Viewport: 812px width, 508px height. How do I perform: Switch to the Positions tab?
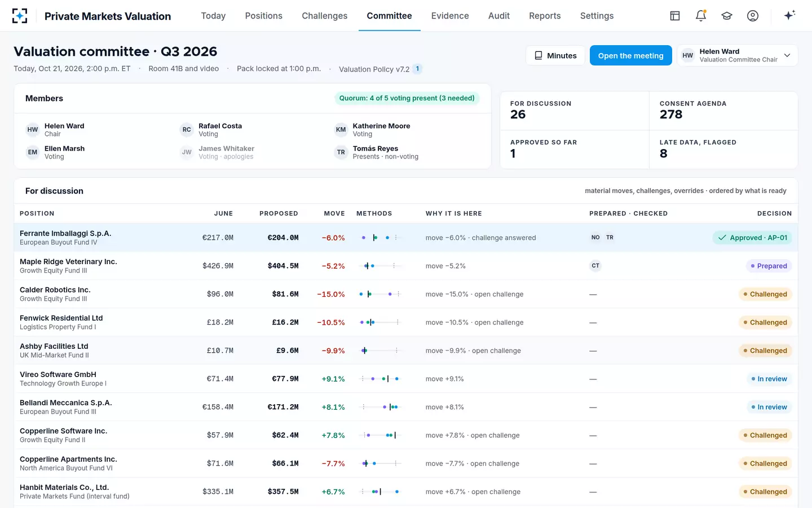tap(263, 16)
